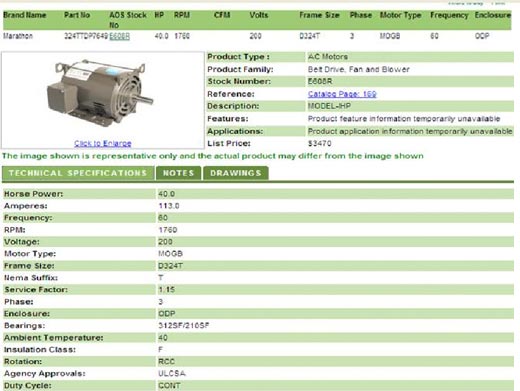
Task: Click the Part No column header
Action: tap(77, 15)
